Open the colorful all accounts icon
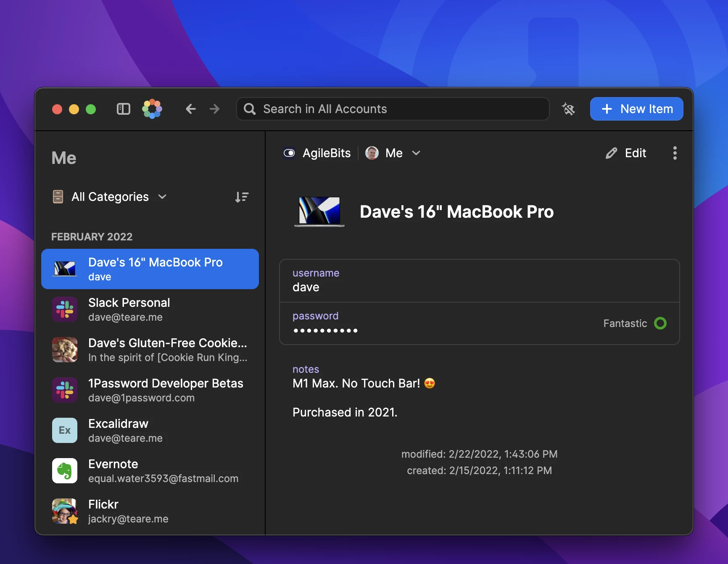This screenshot has height=564, width=728. click(x=152, y=109)
